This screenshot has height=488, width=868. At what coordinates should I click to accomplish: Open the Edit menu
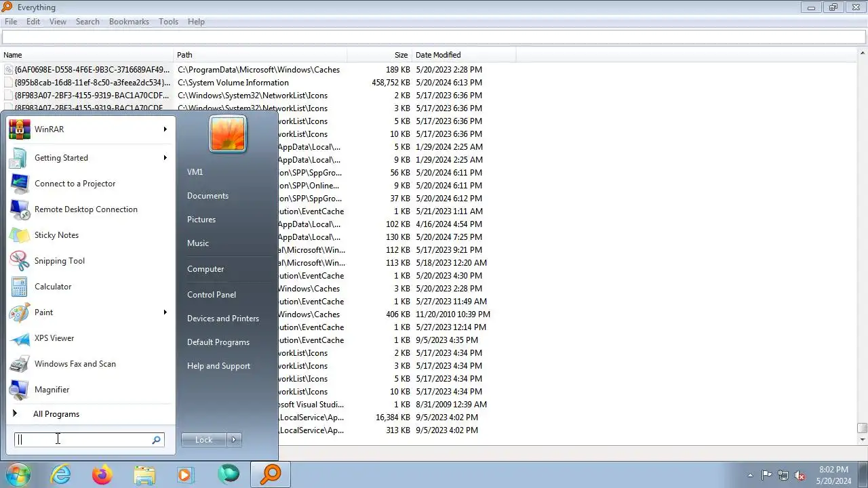click(33, 22)
